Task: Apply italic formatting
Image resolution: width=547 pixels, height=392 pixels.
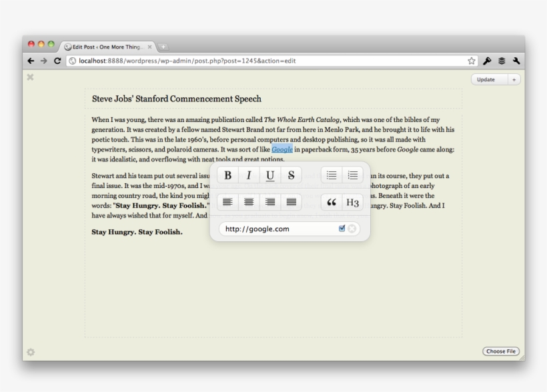Action: (x=249, y=175)
